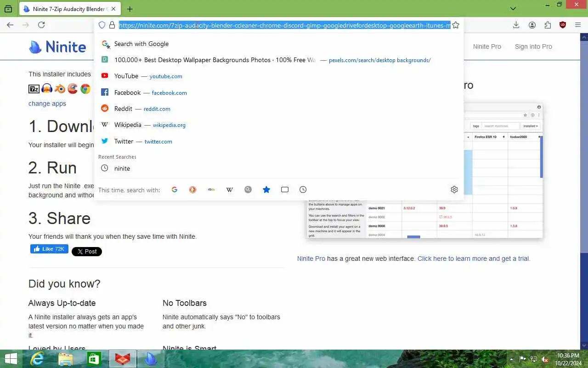Launch Internet Explorer from taskbar
Screen dimensions: 588x368
coord(38,359)
